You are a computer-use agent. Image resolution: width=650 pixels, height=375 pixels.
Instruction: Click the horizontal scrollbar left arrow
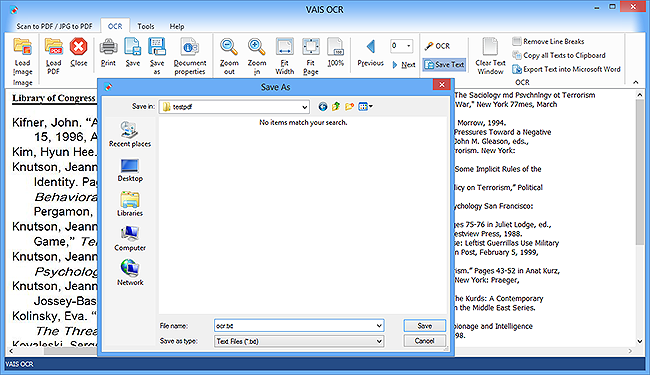pyautogui.click(x=11, y=351)
